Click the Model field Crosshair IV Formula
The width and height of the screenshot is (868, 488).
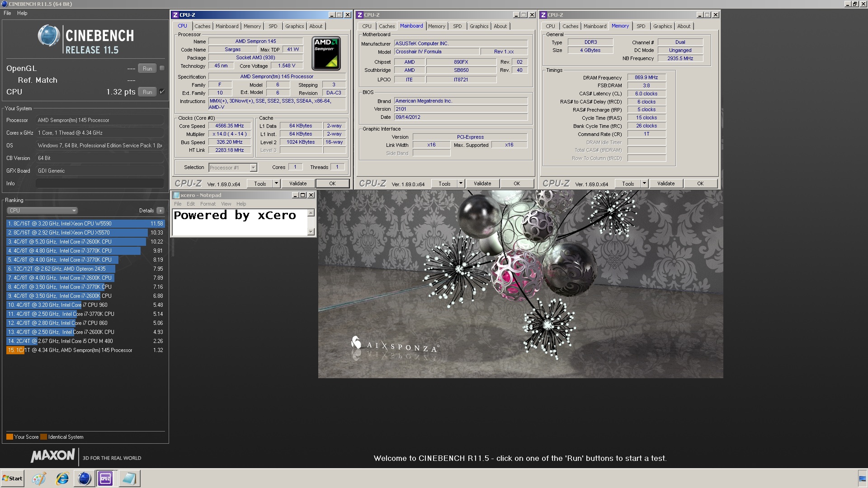coord(436,52)
